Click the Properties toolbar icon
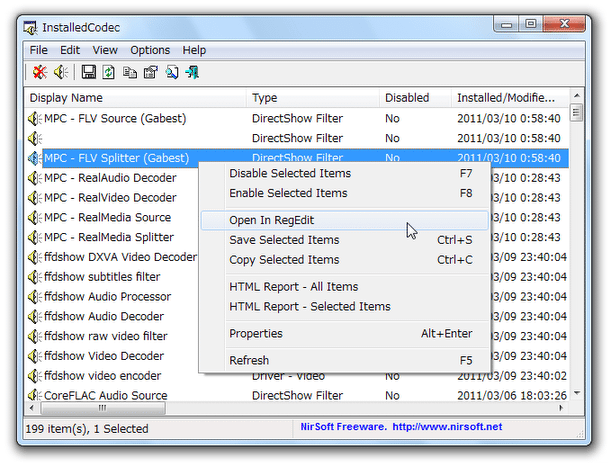The width and height of the screenshot is (611, 467). pyautogui.click(x=151, y=72)
